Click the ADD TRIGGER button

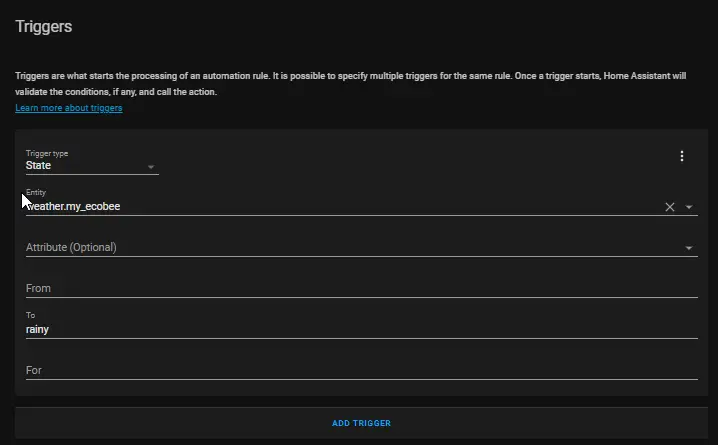[x=361, y=423]
